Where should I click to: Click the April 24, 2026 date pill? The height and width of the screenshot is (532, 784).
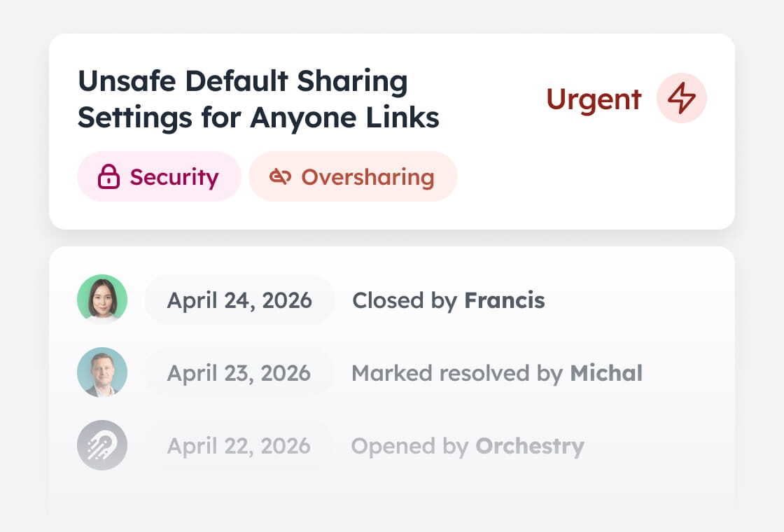[239, 300]
